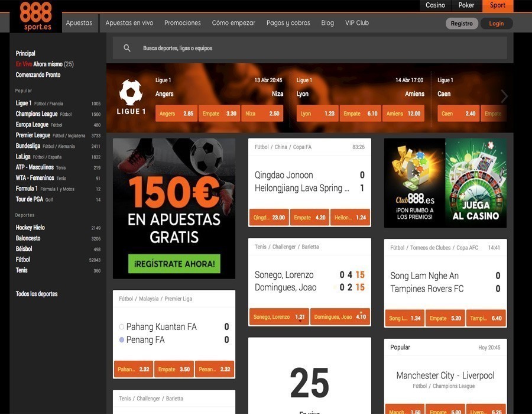Open Baloncesto sport
532x414 pixels.
pyautogui.click(x=58, y=238)
